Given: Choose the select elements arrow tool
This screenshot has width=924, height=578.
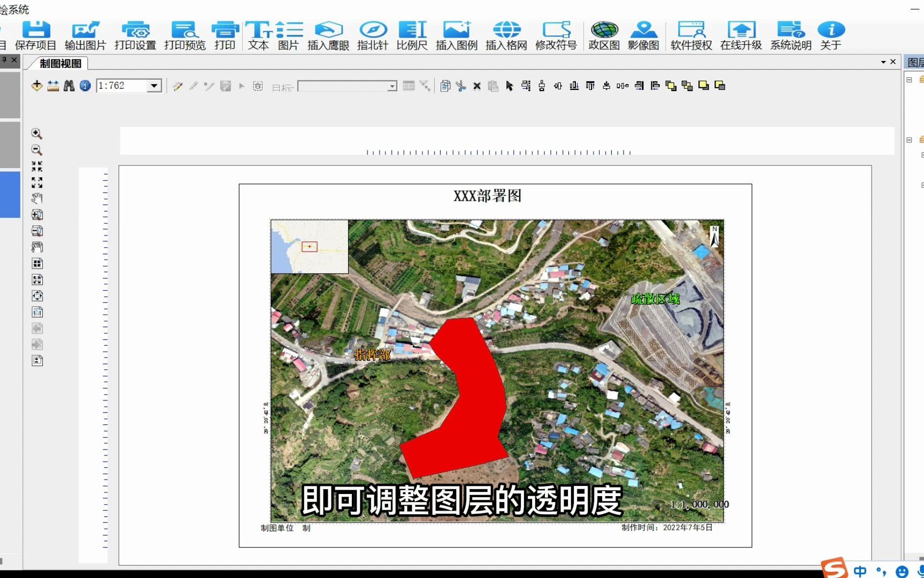Looking at the screenshot, I should [x=509, y=86].
